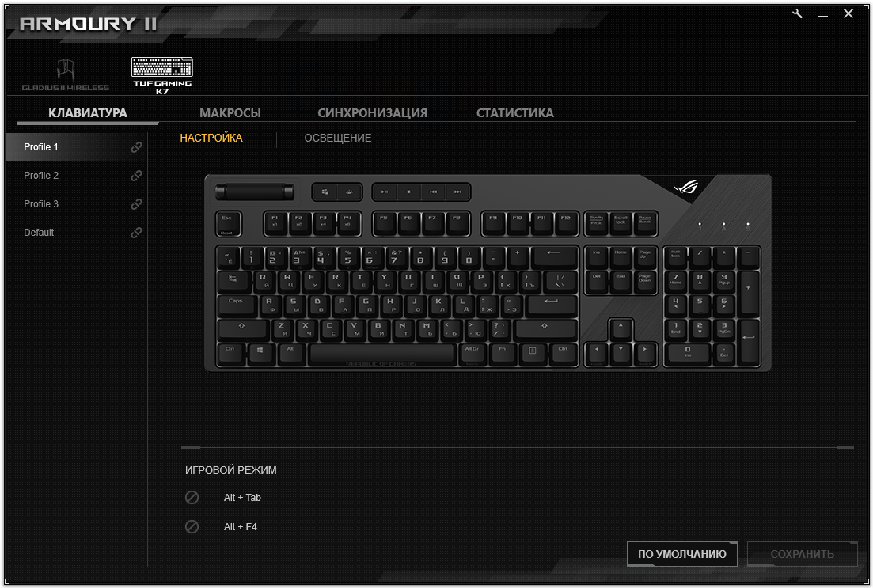Open the МАКРОСЫ tab

pyautogui.click(x=230, y=113)
